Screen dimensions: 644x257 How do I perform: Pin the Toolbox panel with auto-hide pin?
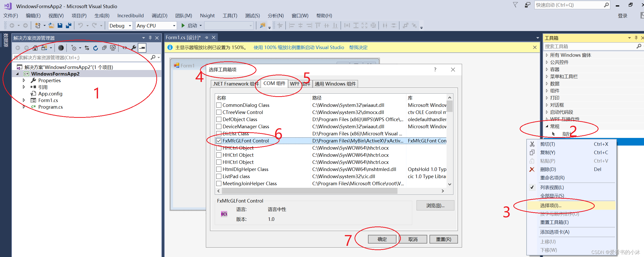point(636,38)
